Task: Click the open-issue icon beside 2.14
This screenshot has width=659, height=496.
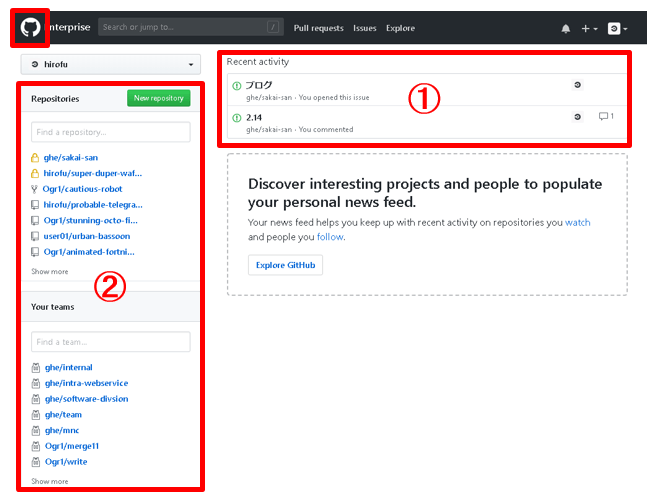Action: [237, 118]
